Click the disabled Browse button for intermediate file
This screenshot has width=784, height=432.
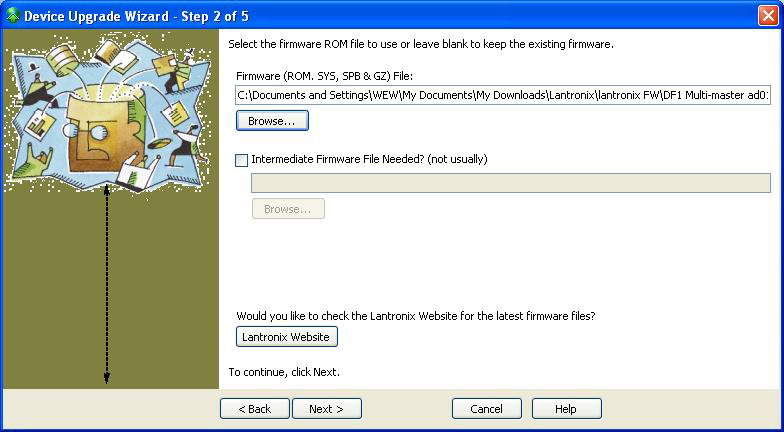288,209
